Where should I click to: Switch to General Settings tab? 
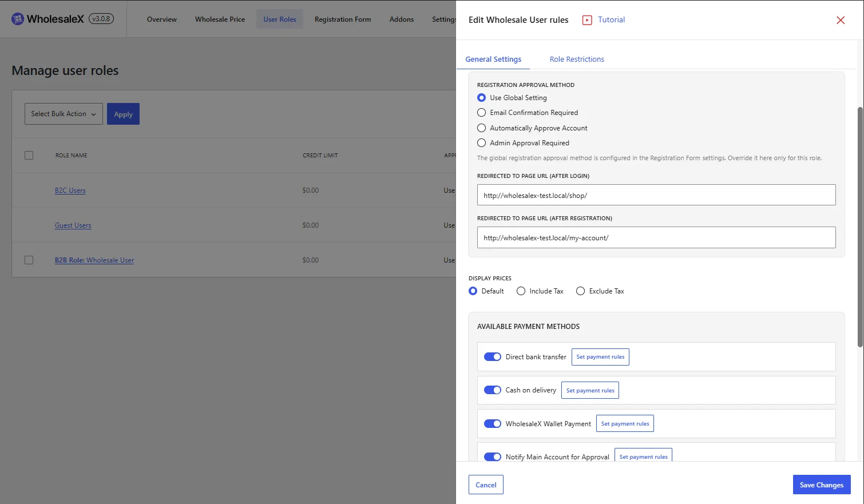pyautogui.click(x=493, y=59)
